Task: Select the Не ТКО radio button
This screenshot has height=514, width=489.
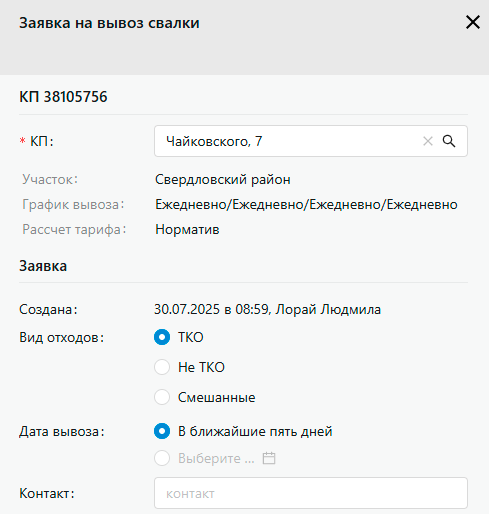Action: click(162, 367)
